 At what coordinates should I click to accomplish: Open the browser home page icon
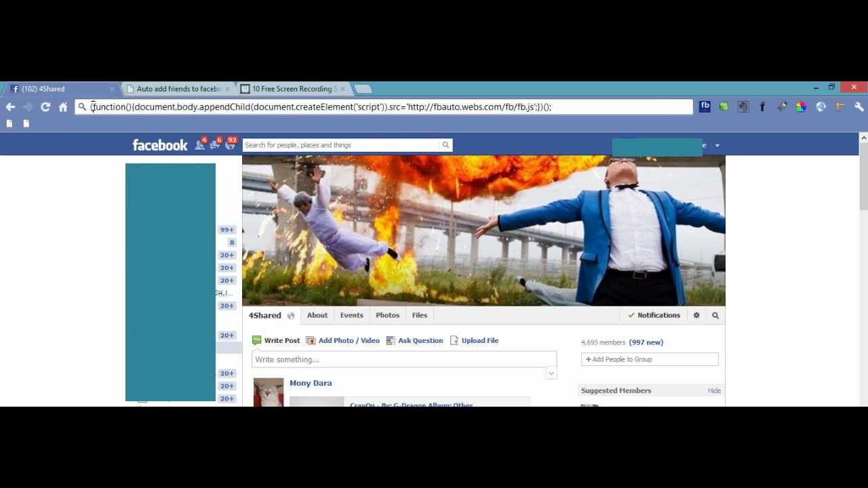pos(63,107)
